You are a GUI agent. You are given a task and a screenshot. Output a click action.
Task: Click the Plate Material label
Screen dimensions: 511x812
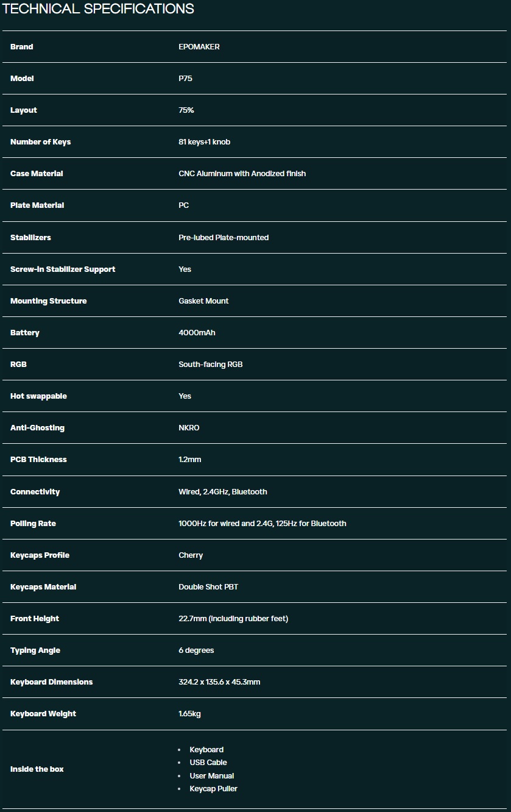click(37, 205)
